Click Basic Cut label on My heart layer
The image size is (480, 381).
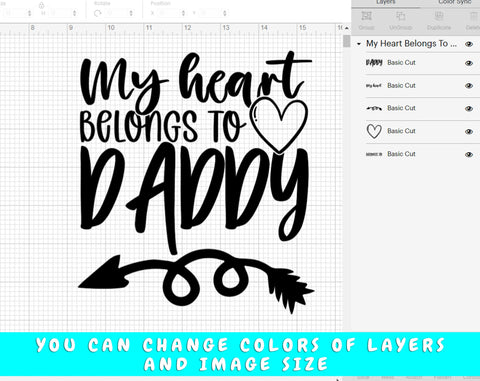[x=401, y=86]
